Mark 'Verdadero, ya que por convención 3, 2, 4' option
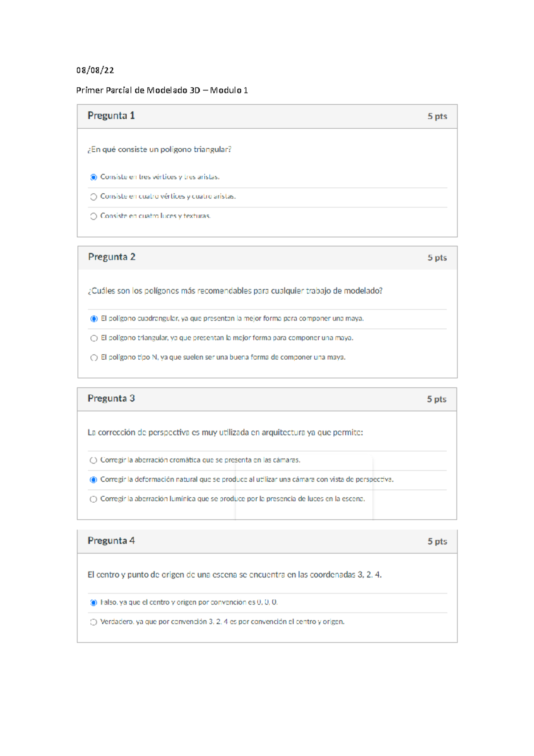The width and height of the screenshot is (534, 756). pos(93,622)
